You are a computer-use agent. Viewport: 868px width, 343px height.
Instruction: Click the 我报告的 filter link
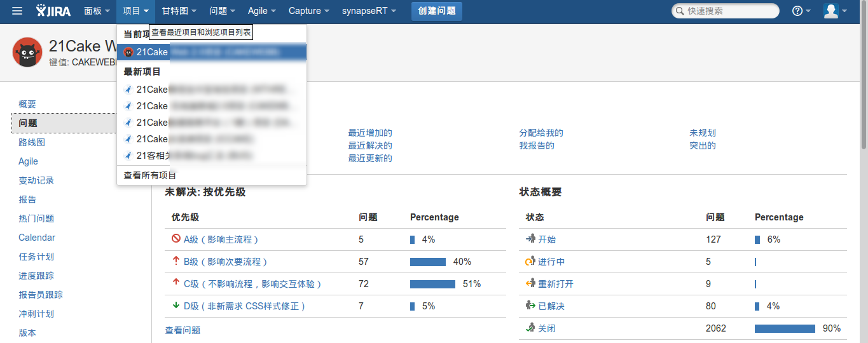537,145
